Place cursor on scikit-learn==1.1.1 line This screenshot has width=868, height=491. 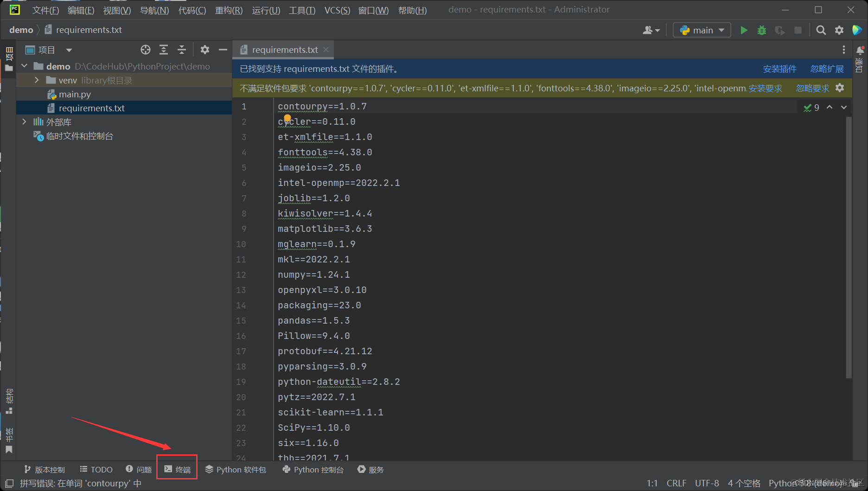click(330, 413)
